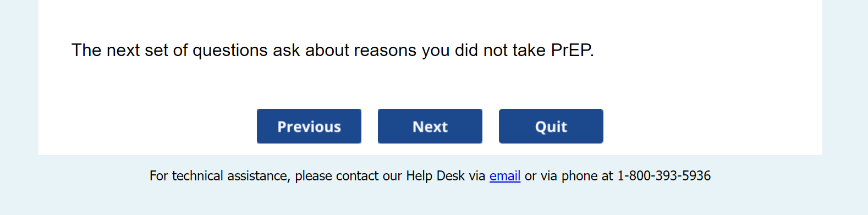Open the Help Desk email link
Viewport: 868px width, 215px height.
tap(505, 176)
